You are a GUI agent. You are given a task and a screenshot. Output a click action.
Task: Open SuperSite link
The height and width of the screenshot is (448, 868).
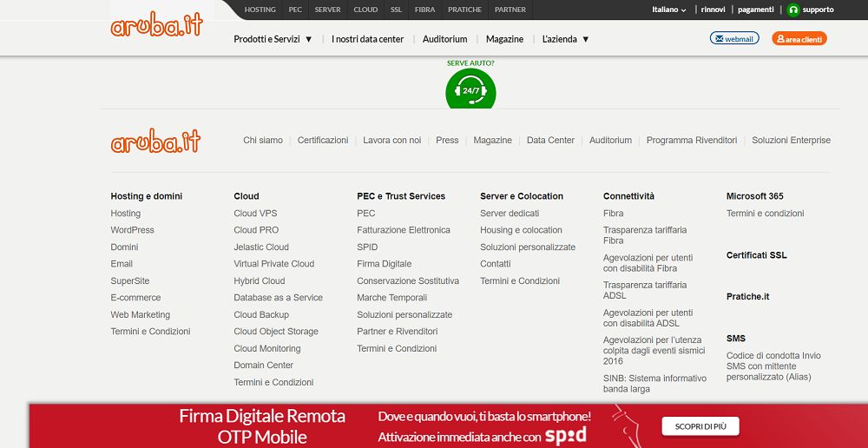click(x=130, y=280)
